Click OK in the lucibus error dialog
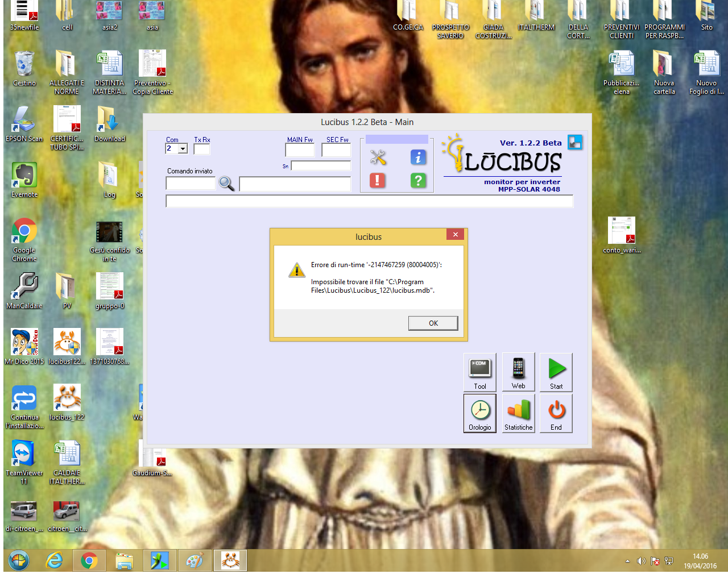728x582 pixels. (x=433, y=323)
